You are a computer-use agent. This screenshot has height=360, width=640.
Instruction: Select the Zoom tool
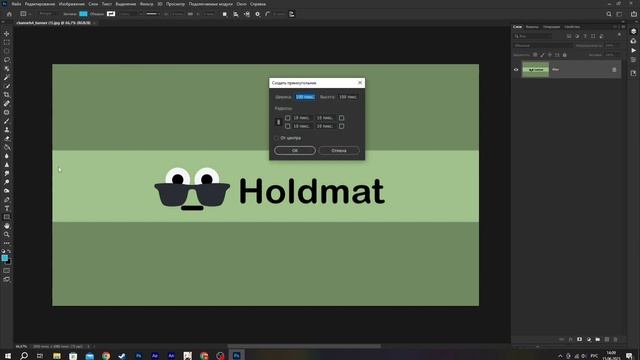tap(7, 235)
